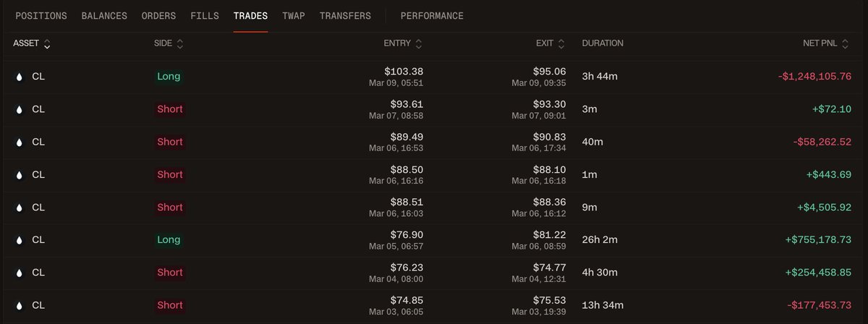The width and height of the screenshot is (868, 324).
Task: Click the CL oil drop icon in $103.38 row
Action: pyautogui.click(x=19, y=76)
